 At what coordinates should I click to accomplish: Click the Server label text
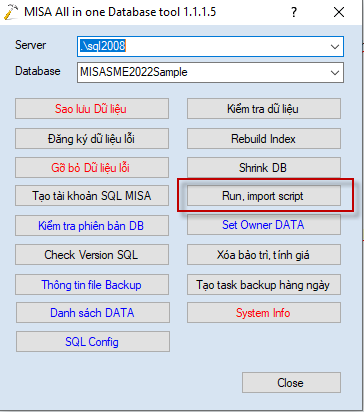30,45
